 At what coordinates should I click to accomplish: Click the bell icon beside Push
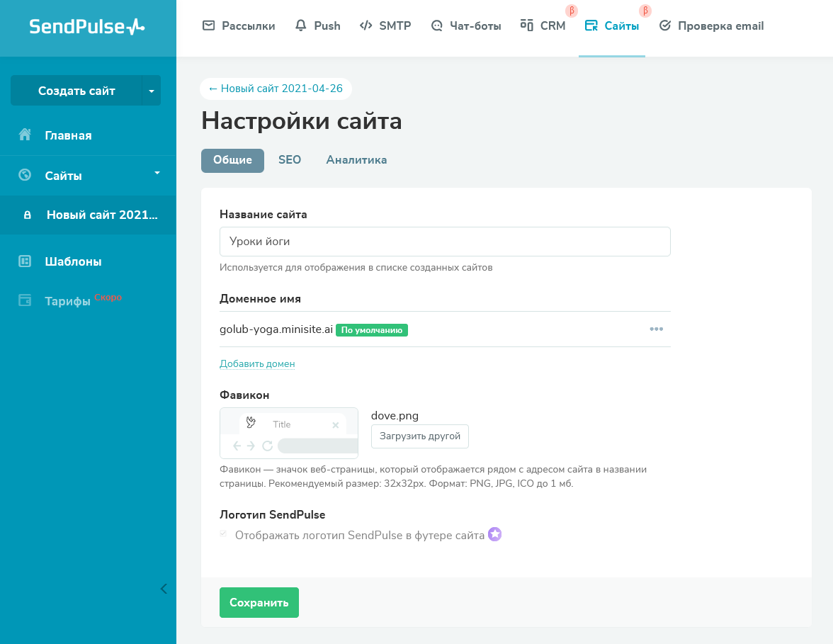coord(300,26)
